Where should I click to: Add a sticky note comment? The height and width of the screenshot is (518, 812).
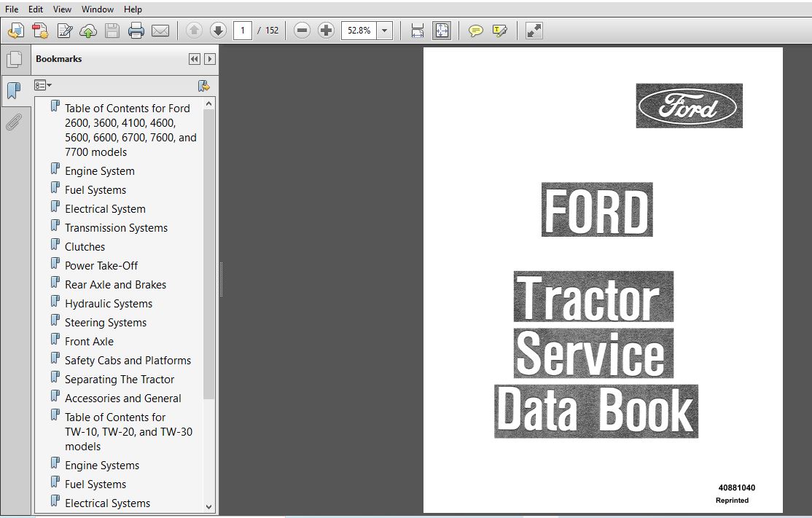475,31
